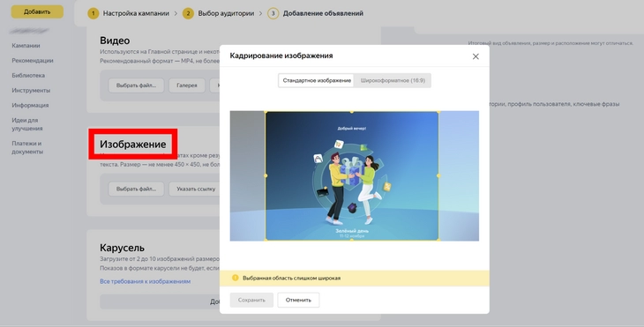Open Информация in the sidebar
Viewport: 644px width, 327px height.
click(x=30, y=105)
